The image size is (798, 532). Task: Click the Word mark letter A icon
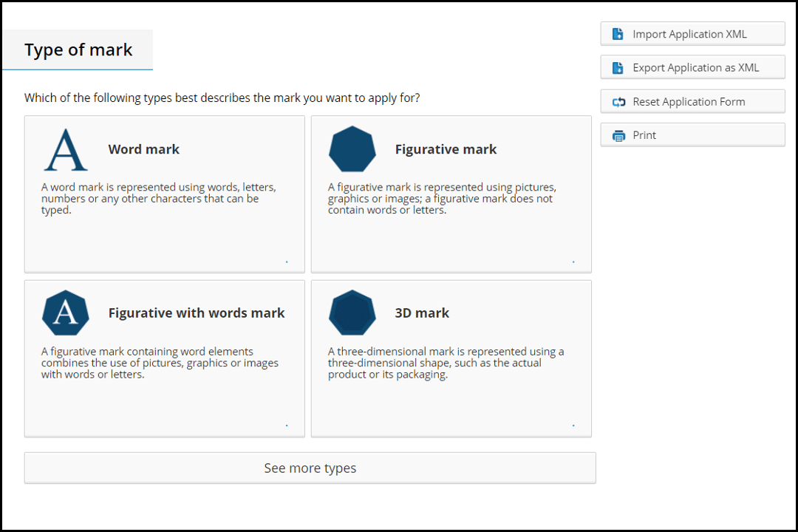66,149
